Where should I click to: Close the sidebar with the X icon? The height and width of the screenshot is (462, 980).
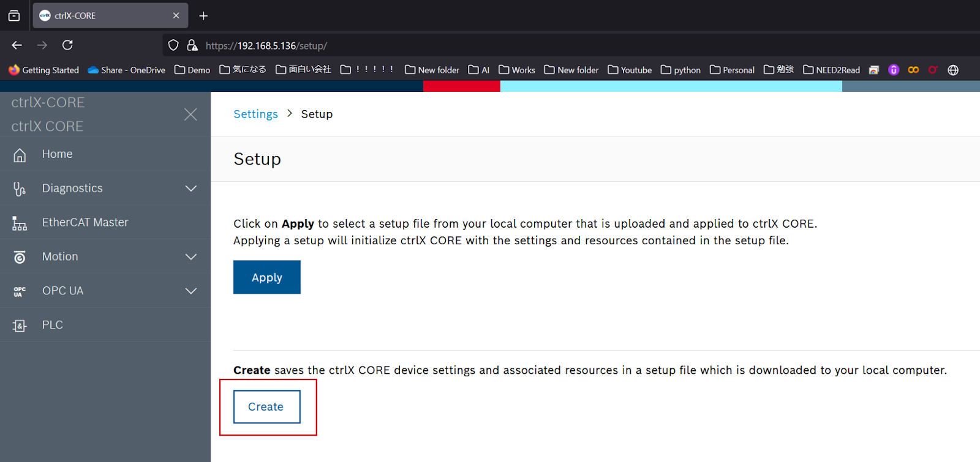coord(190,114)
